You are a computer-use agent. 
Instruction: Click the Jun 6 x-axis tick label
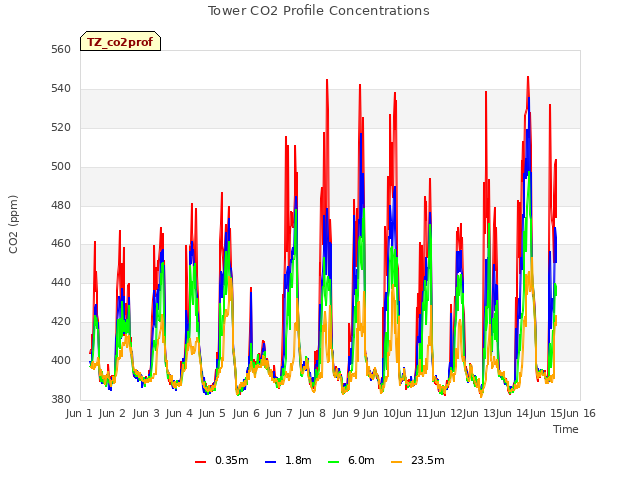click(x=246, y=413)
